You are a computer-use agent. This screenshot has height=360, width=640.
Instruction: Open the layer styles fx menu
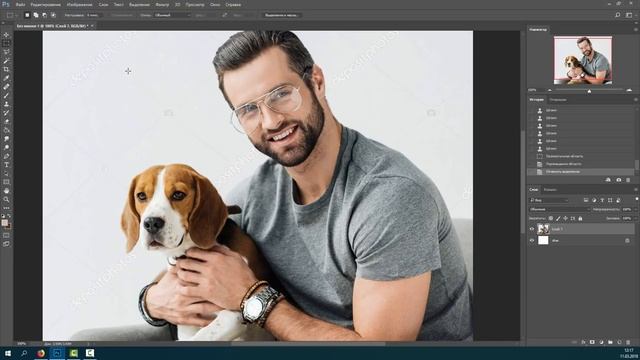(583, 342)
